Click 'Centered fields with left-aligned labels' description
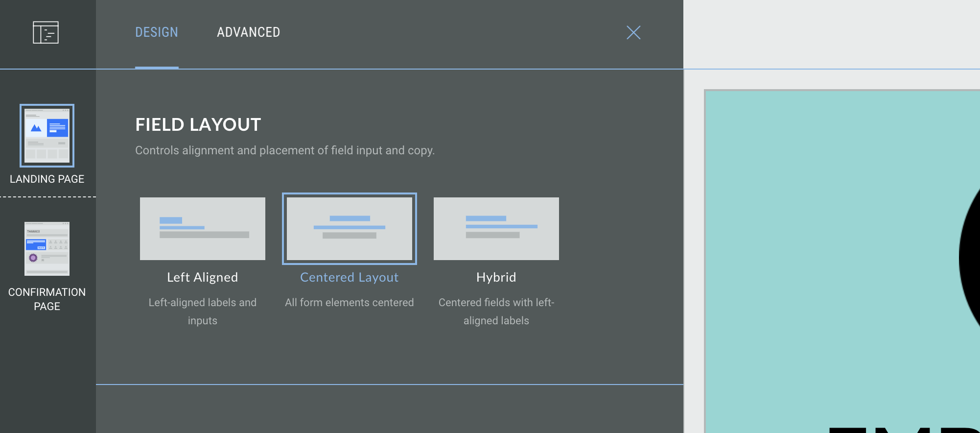Viewport: 980px width, 433px height. [x=496, y=312]
